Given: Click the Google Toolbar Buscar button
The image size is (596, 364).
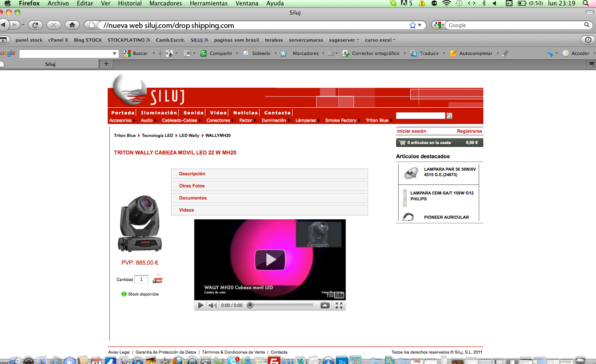Looking at the screenshot, I should click(x=136, y=53).
